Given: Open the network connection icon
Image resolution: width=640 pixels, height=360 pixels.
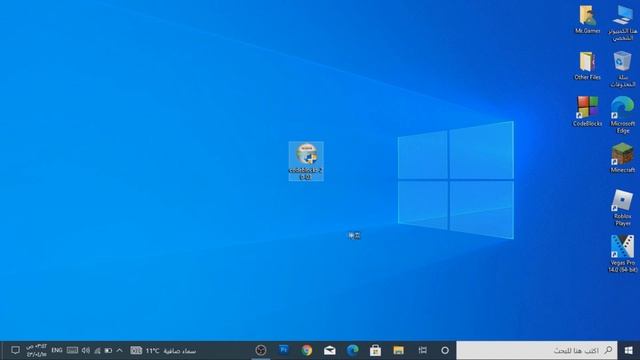Looking at the screenshot, I should point(97,351).
